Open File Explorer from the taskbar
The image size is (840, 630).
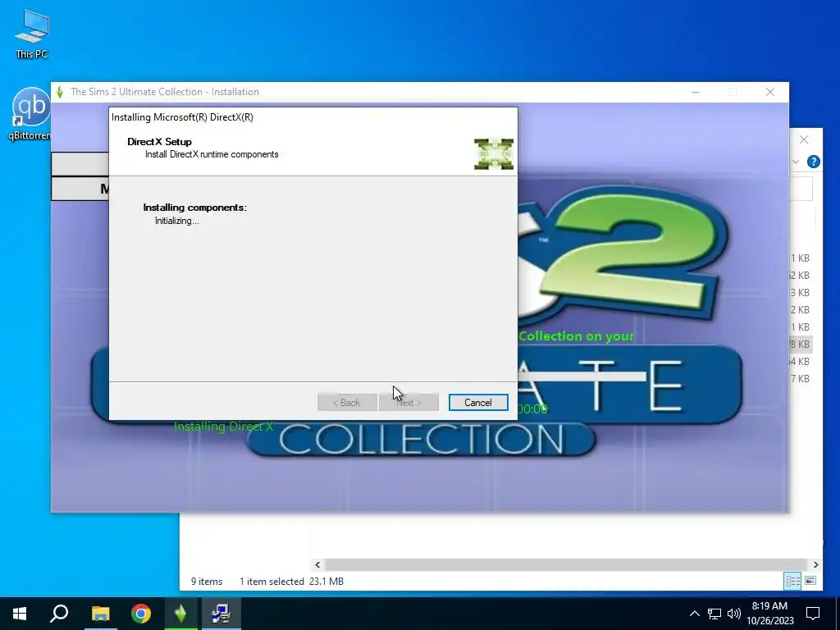pos(100,614)
